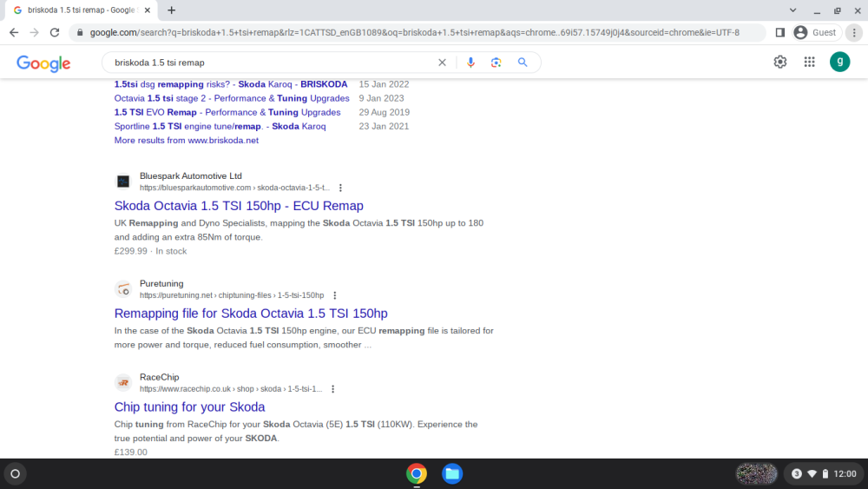Click the Bluespark Automotive favicon
This screenshot has height=489, width=868.
pyautogui.click(x=123, y=181)
